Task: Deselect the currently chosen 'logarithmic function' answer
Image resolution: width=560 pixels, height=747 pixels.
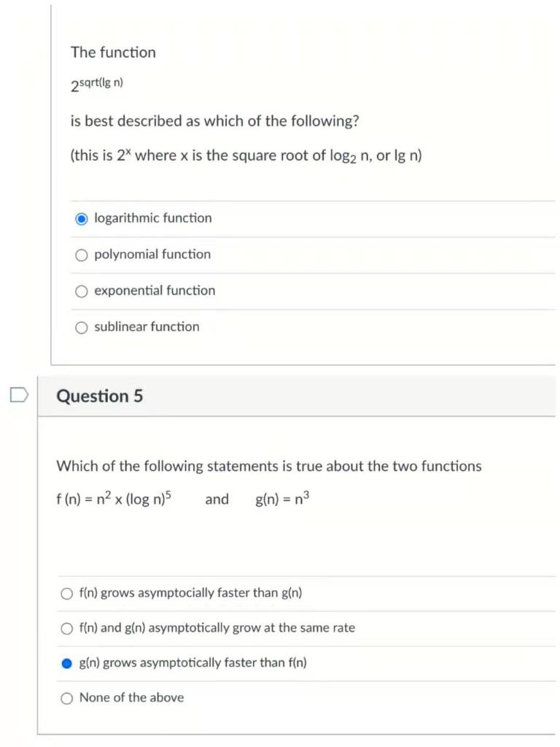Action: click(x=81, y=217)
